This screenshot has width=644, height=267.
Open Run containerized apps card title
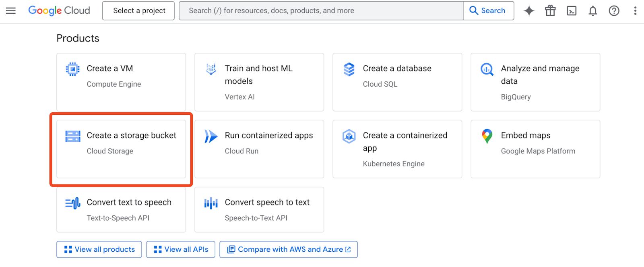(x=269, y=135)
